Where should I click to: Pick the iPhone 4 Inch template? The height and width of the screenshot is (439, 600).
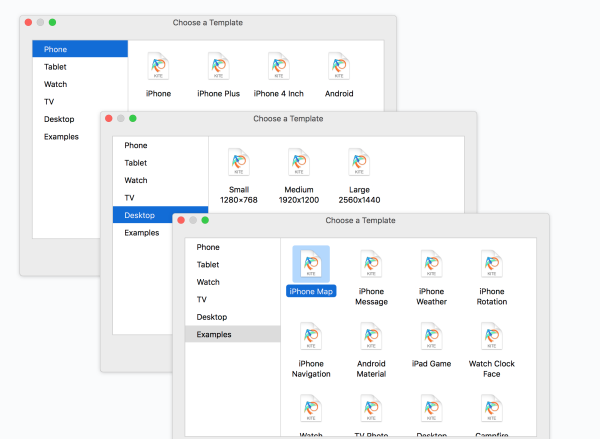click(278, 67)
